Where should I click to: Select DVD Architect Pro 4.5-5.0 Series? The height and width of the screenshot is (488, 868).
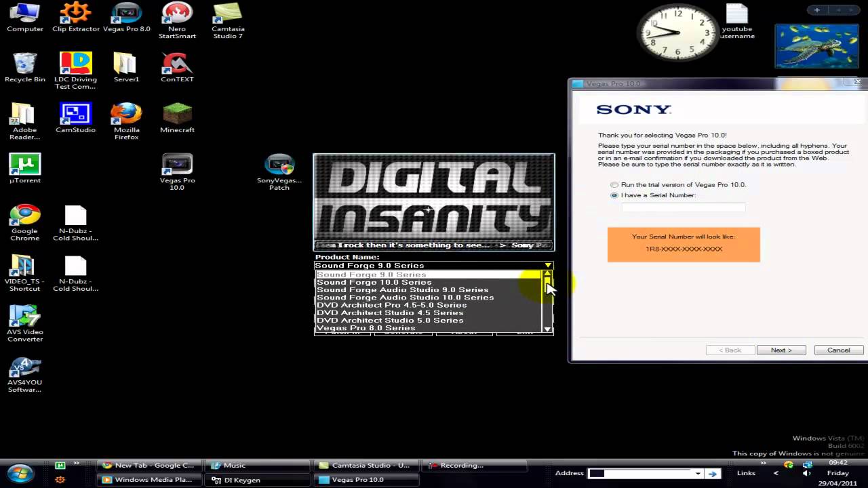click(428, 305)
